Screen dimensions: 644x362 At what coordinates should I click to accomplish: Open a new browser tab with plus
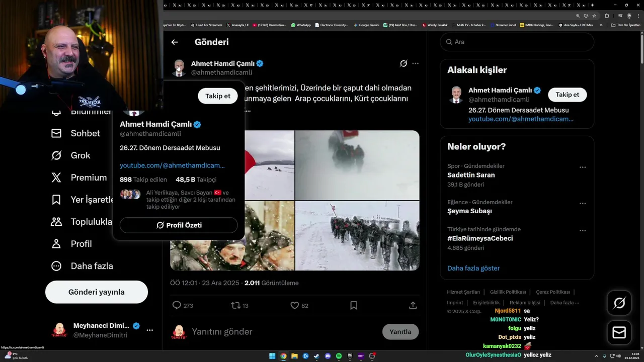593,5
